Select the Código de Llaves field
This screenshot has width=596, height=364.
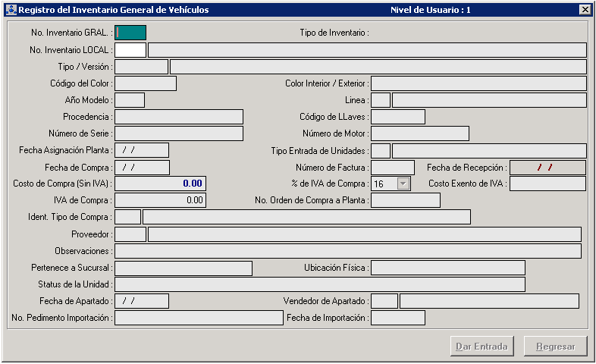(x=397, y=117)
